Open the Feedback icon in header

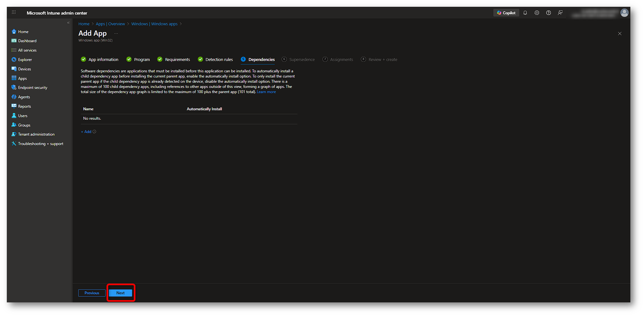coord(560,13)
